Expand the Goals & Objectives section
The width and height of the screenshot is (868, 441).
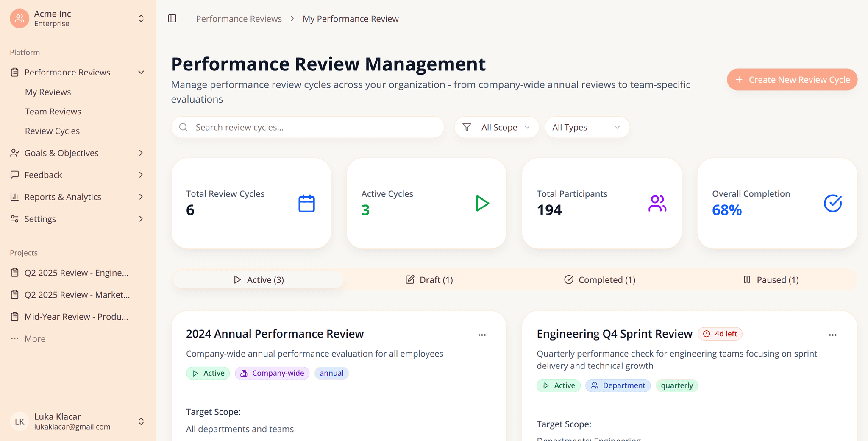[141, 153]
